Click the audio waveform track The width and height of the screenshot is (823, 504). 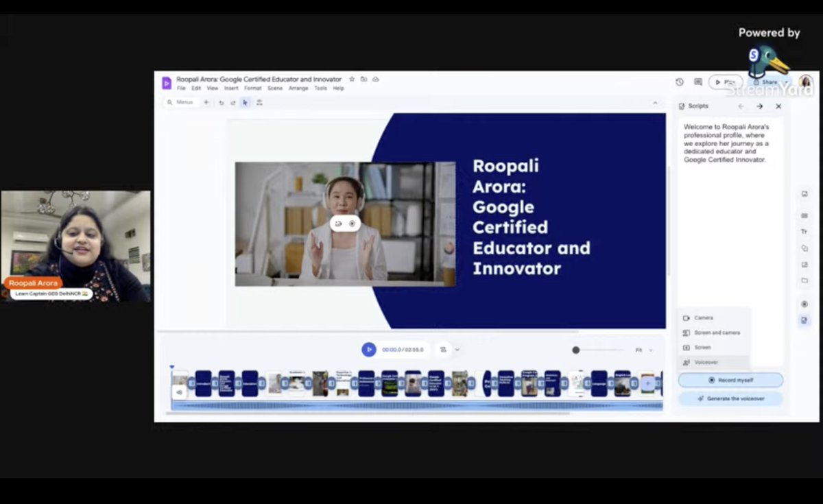(x=417, y=405)
